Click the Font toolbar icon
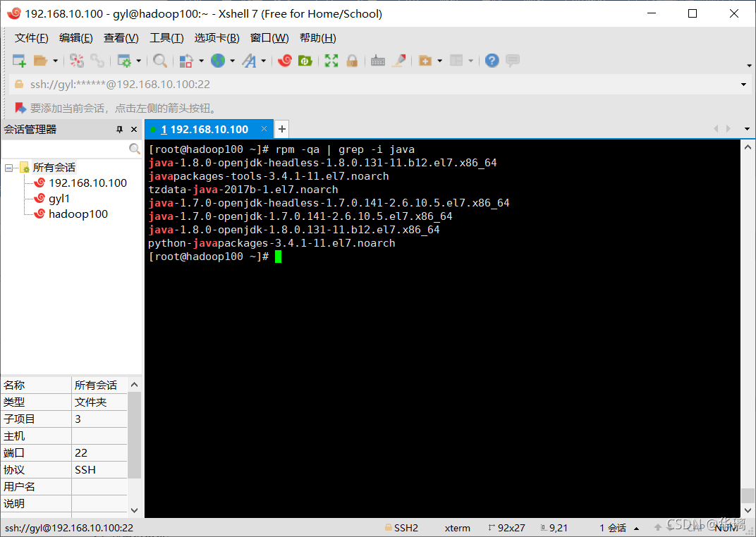Image resolution: width=756 pixels, height=537 pixels. tap(249, 61)
